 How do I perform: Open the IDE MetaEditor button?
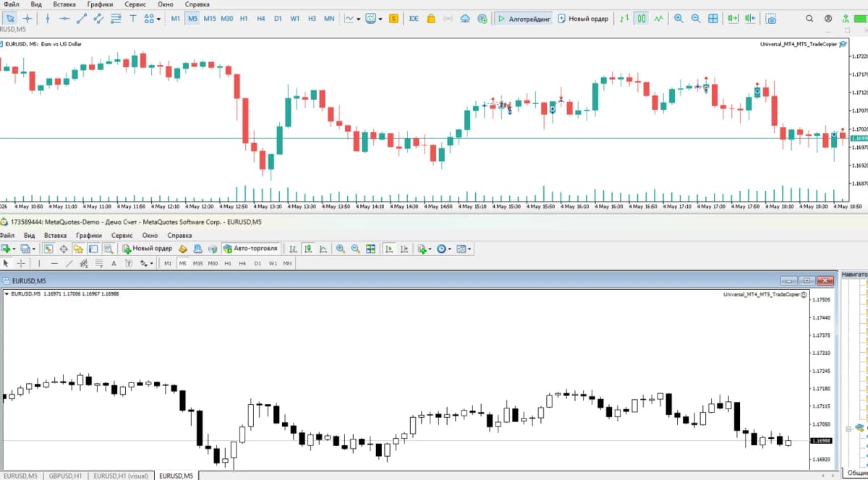point(414,18)
